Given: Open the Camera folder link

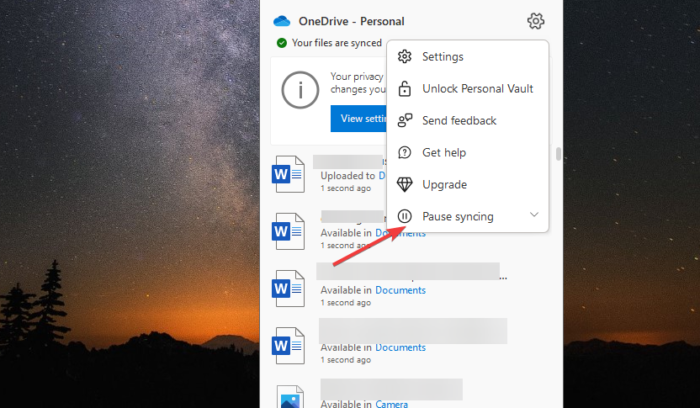Looking at the screenshot, I should (x=392, y=402).
